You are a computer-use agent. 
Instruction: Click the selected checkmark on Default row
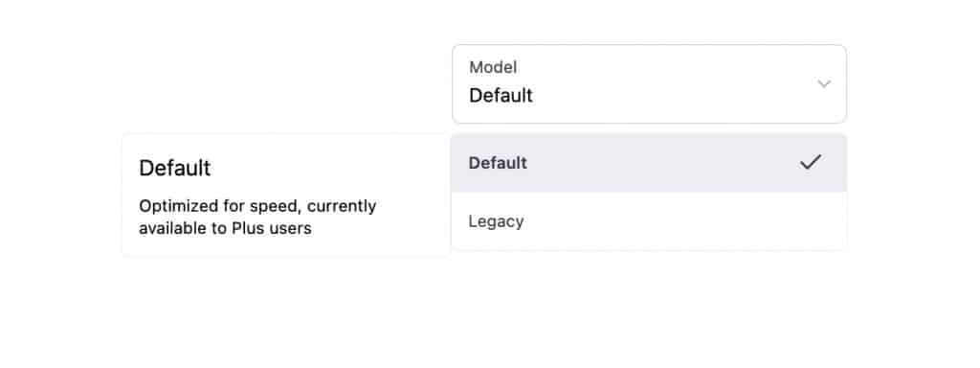pos(810,163)
